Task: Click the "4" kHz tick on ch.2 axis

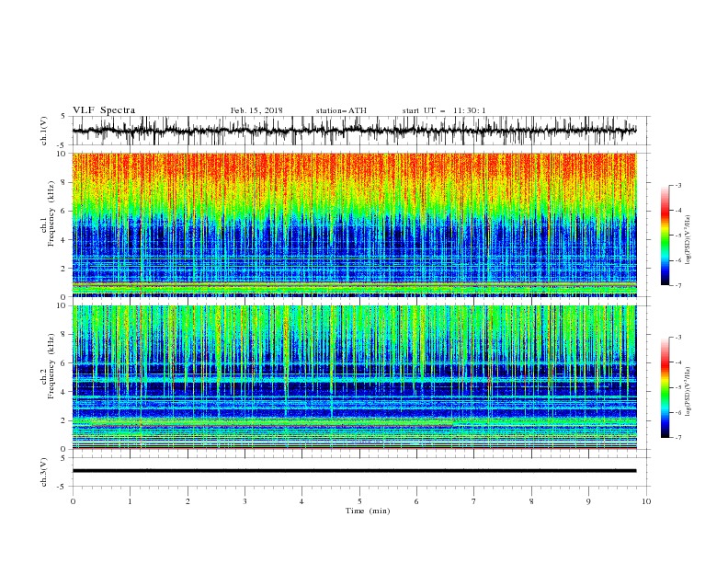Action: point(65,392)
